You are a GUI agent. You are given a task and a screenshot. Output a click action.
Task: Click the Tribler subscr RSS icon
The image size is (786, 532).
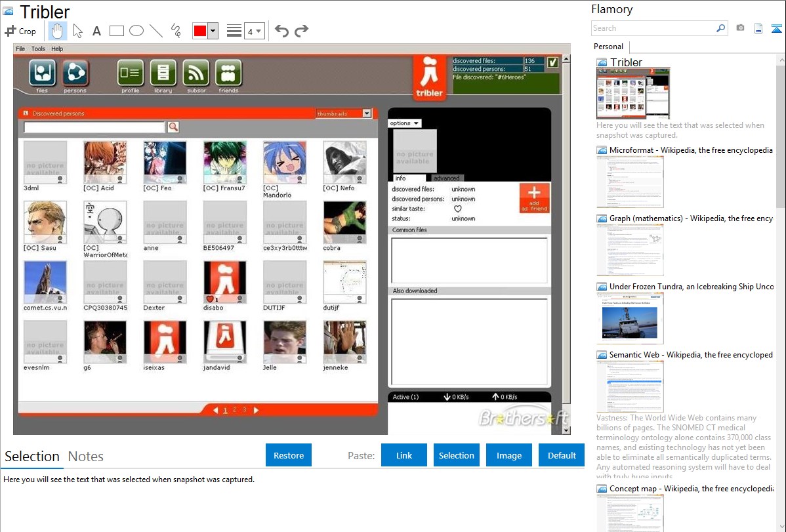(196, 73)
